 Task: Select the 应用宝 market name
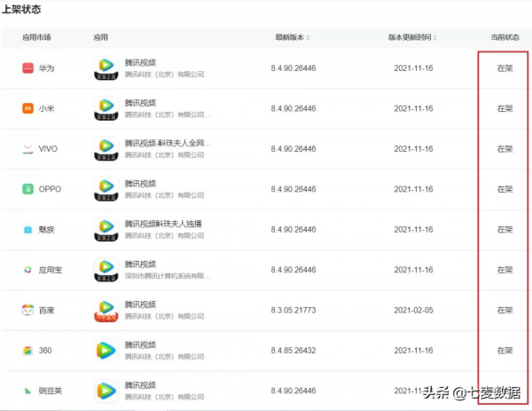pos(51,270)
